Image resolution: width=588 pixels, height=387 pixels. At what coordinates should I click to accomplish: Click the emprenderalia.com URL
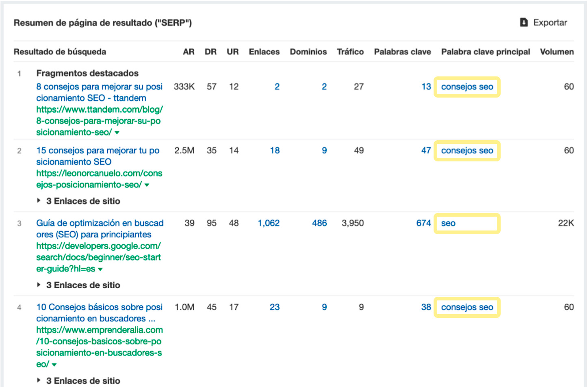100,347
